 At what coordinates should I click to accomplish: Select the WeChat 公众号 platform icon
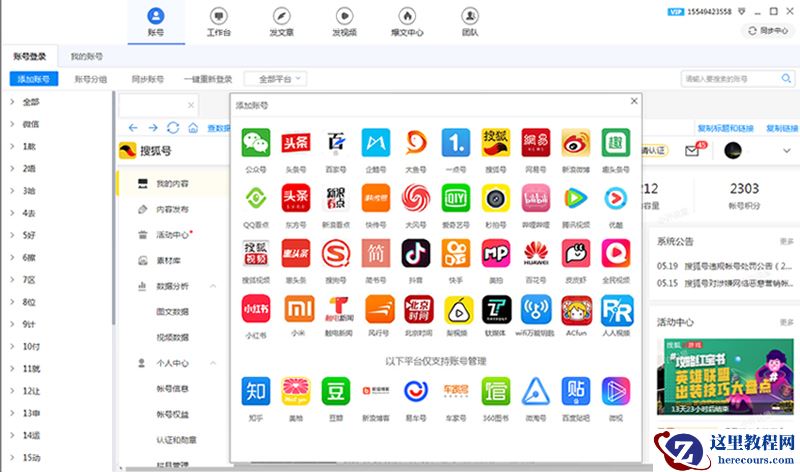tap(256, 142)
